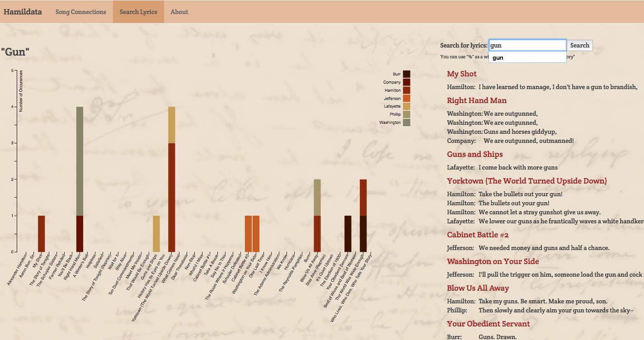Click the Jefferson legend color swatch
Image resolution: width=644 pixels, height=340 pixels.
tap(407, 99)
